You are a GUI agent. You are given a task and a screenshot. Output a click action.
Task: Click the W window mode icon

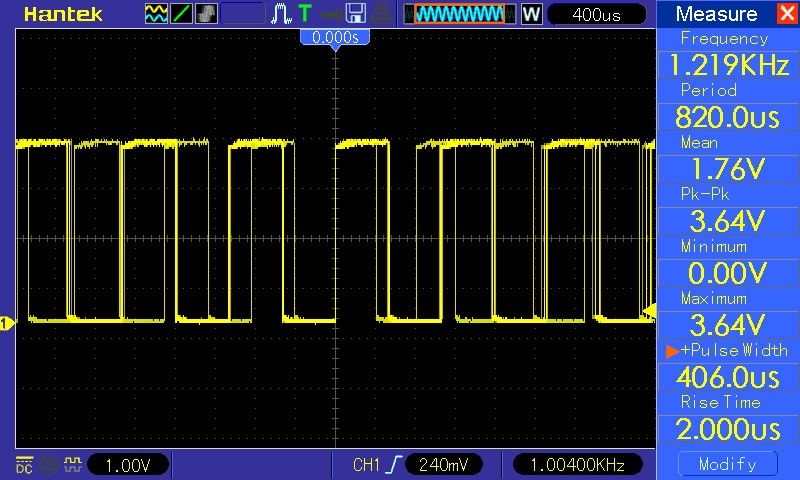coord(531,14)
